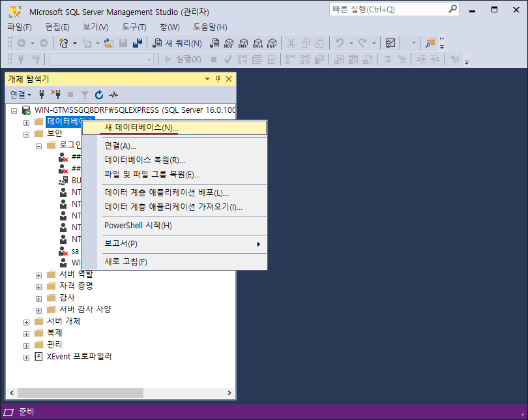
Task: Click the Find in Files toolbar icon
Action: [430, 43]
